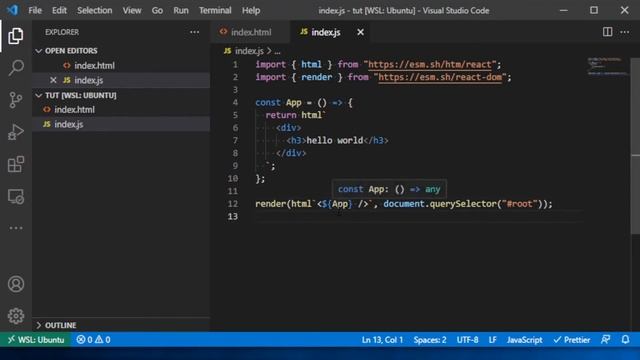The image size is (640, 360).
Task: Show errors and warnings problems panel
Action: pos(93,340)
